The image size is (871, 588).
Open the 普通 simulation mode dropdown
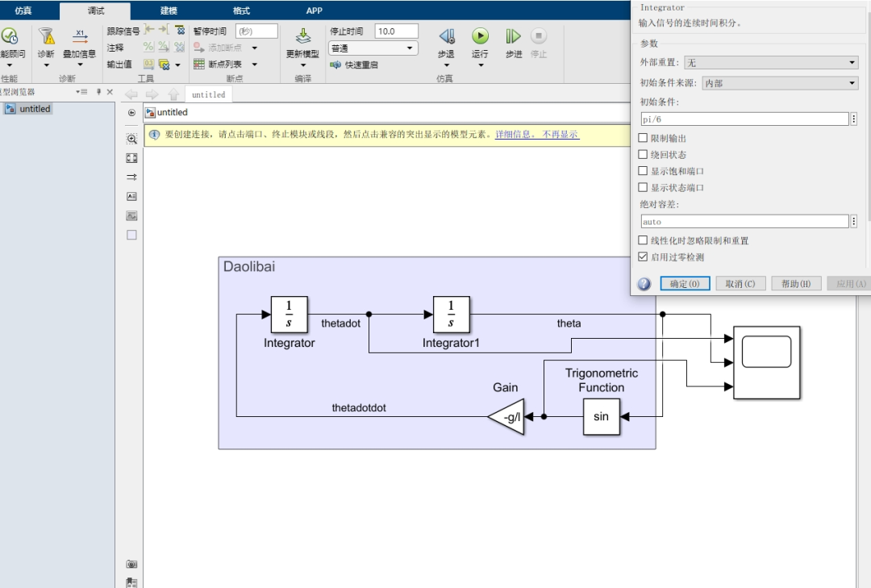coord(373,48)
